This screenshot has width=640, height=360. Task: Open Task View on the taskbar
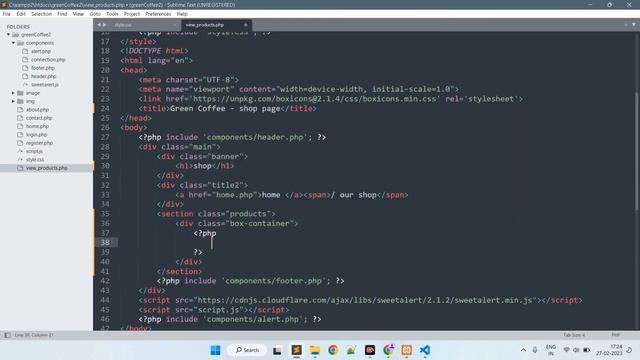[278, 350]
